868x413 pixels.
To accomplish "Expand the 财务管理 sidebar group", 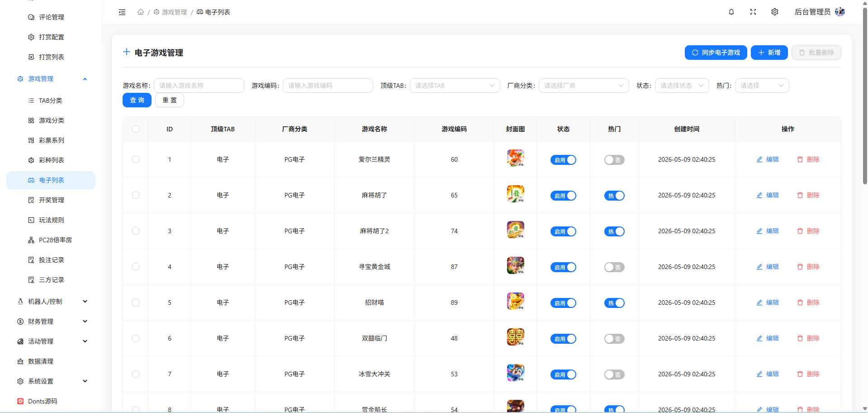I will click(51, 322).
